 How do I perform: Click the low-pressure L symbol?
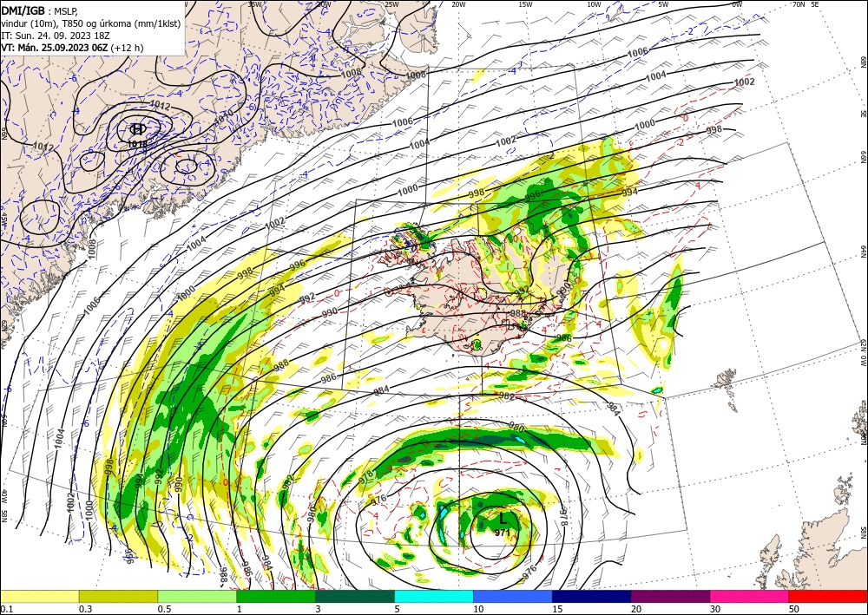click(503, 519)
